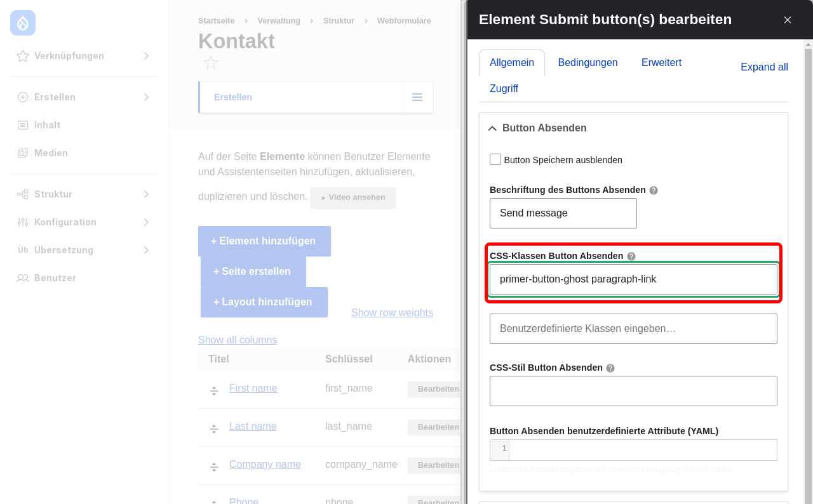Expand Struktur submenu chevron
This screenshot has height=504, width=813.
(x=146, y=194)
